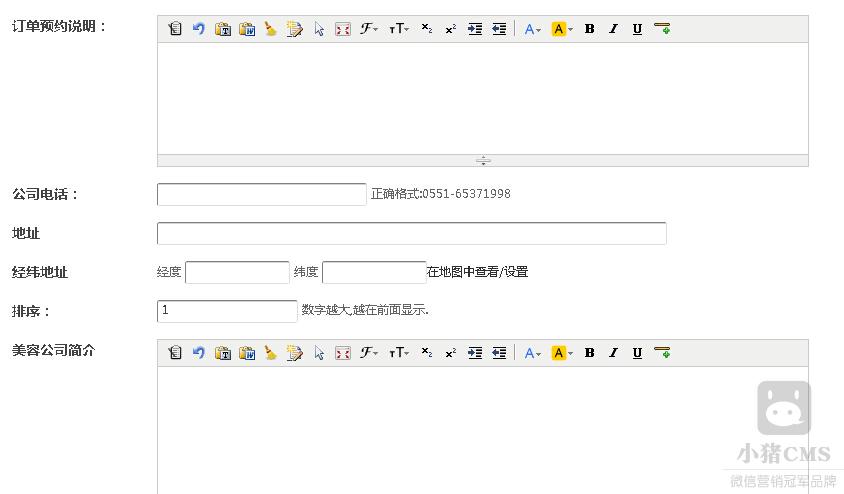Open yellow highlight color picker in 订单预约说明 editor
This screenshot has width=844, height=494.
tap(562, 29)
